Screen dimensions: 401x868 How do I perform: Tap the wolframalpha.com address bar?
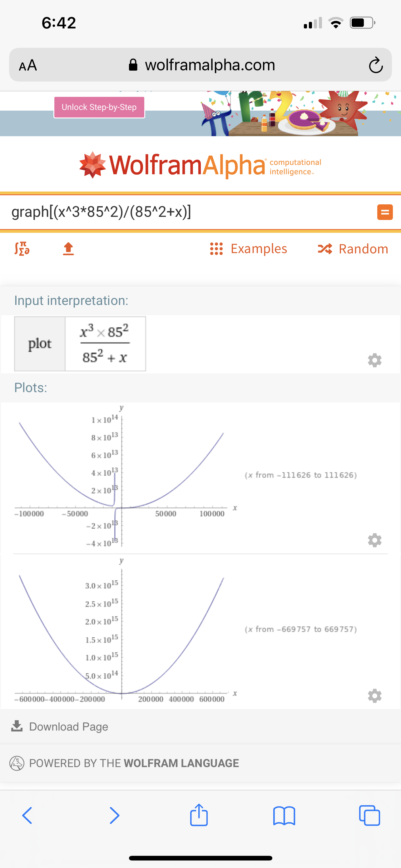[x=202, y=65]
